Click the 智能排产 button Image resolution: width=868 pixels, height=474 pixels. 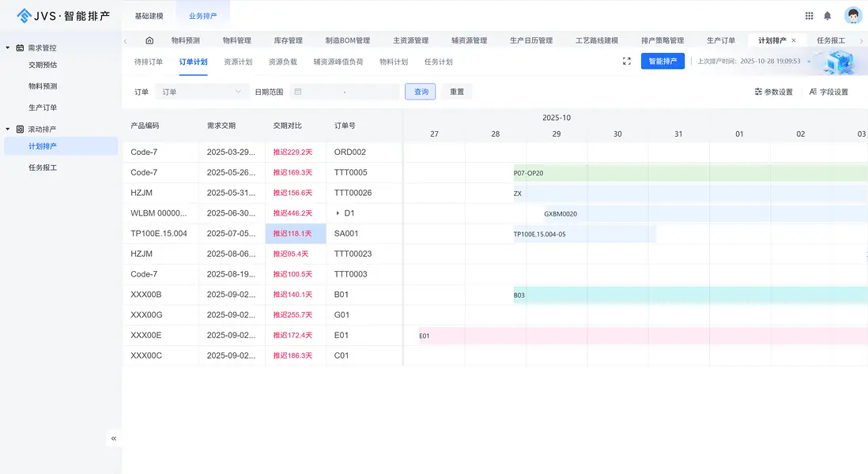click(662, 62)
